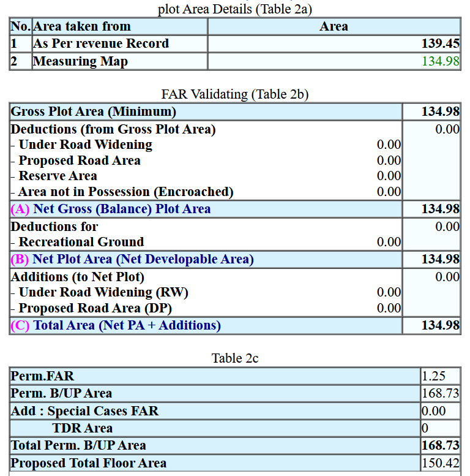This screenshot has width=470, height=476.
Task: Click the 'TDR Area' label
Action: 83,428
